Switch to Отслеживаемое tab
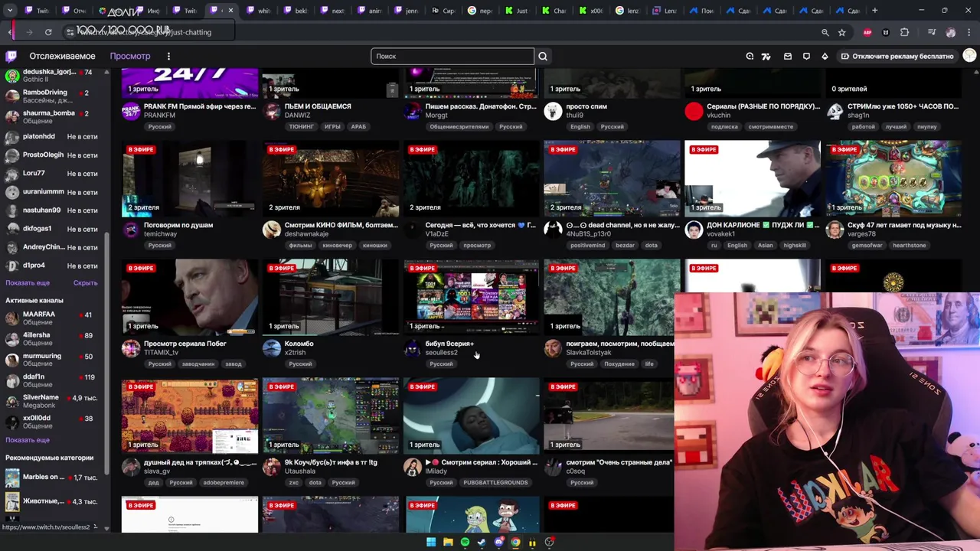The width and height of the screenshot is (980, 551). click(62, 56)
